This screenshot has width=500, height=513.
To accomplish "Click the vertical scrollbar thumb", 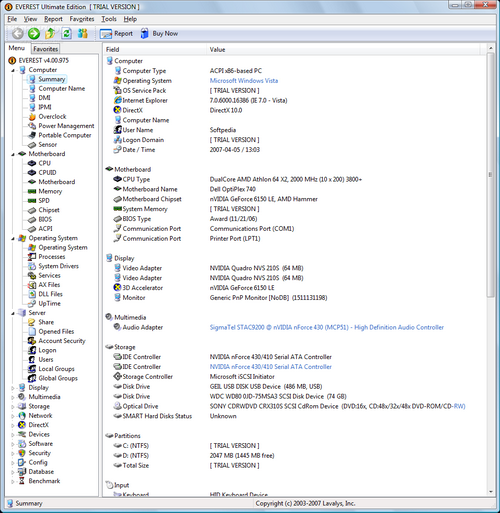I will pyautogui.click(x=490, y=175).
